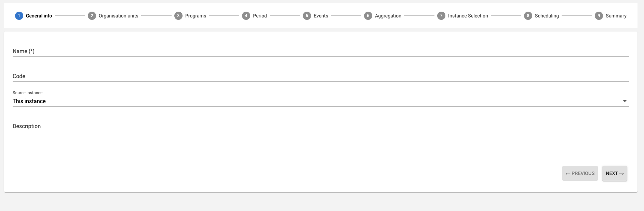Viewport: 644px width, 211px height.
Task: Click the step 7 circle icon
Action: (441, 16)
